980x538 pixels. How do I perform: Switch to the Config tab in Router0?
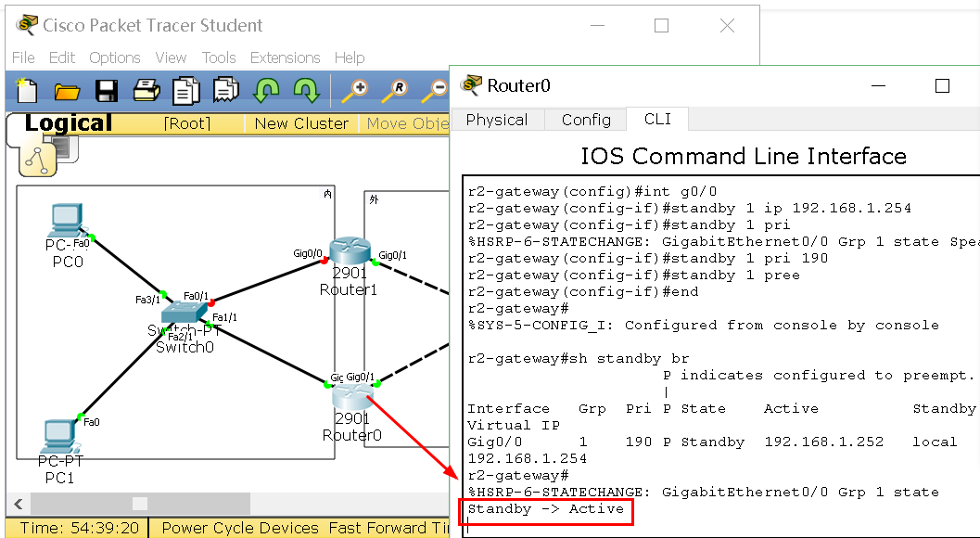coord(586,120)
